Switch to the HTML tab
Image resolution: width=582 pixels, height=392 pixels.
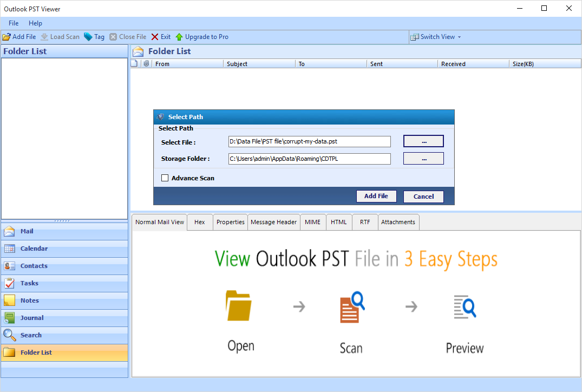pos(338,222)
